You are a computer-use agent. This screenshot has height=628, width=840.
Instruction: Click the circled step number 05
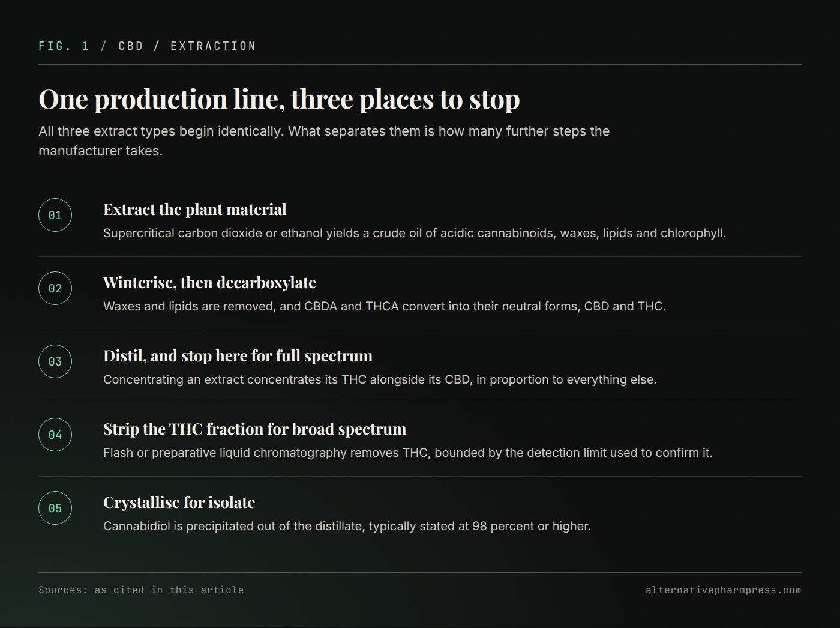pos(55,508)
